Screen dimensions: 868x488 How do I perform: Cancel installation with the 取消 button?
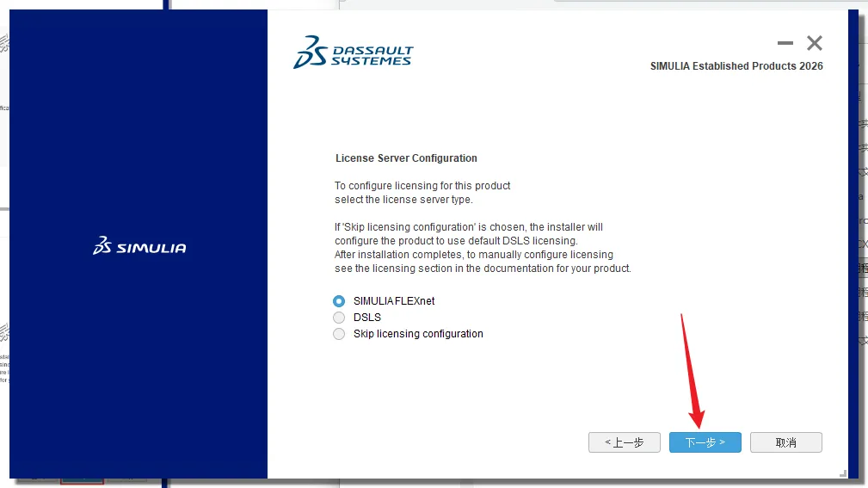(785, 442)
